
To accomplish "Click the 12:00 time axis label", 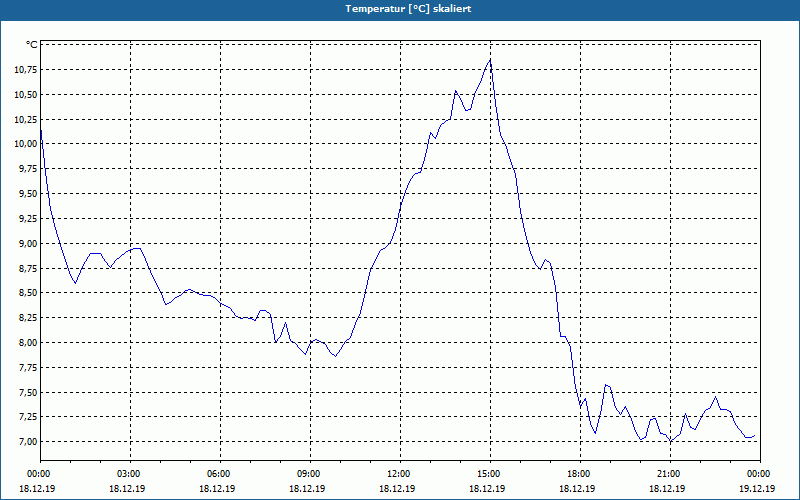I will pyautogui.click(x=399, y=474).
